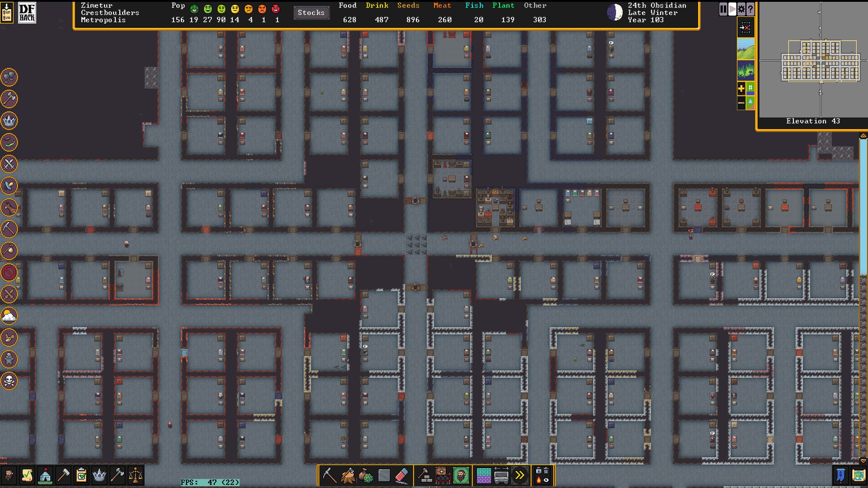Open the burrows dwarf portrait icon
This screenshot has height=488, width=868.
461,475
